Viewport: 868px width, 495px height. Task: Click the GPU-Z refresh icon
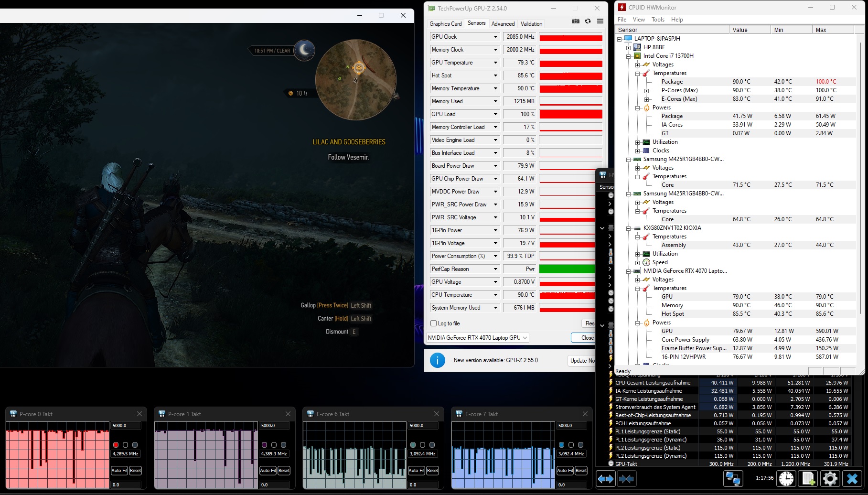click(588, 21)
